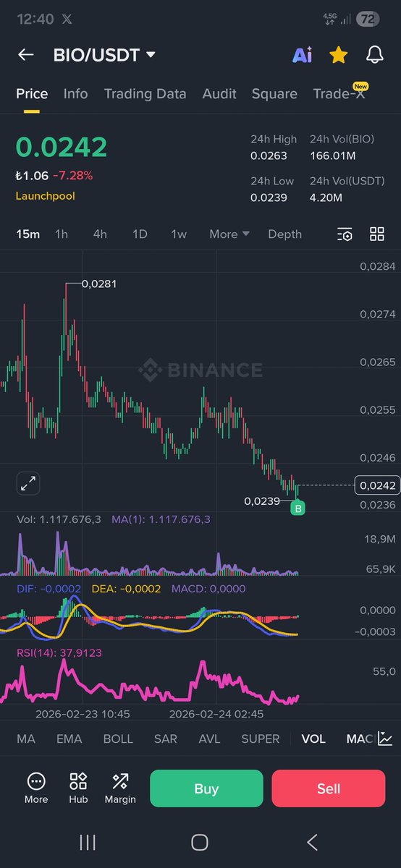Image resolution: width=401 pixels, height=868 pixels.
Task: Enable the SAR indicator
Action: point(166,739)
